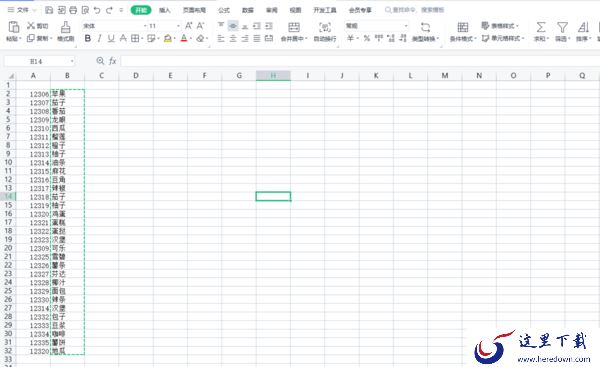Apply percent style to cells
The height and width of the screenshot is (367, 600).
point(367,38)
